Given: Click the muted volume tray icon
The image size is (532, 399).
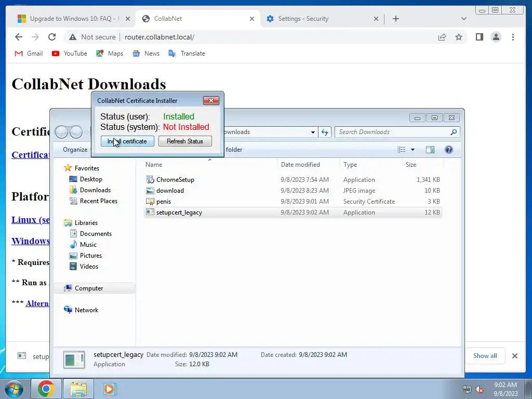Looking at the screenshot, I should click(480, 390).
